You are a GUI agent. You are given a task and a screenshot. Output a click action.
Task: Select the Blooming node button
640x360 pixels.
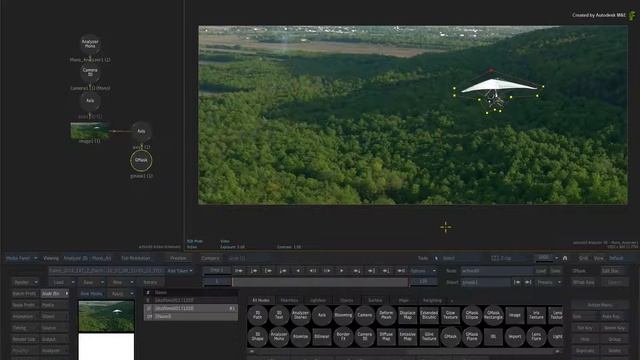tap(343, 315)
